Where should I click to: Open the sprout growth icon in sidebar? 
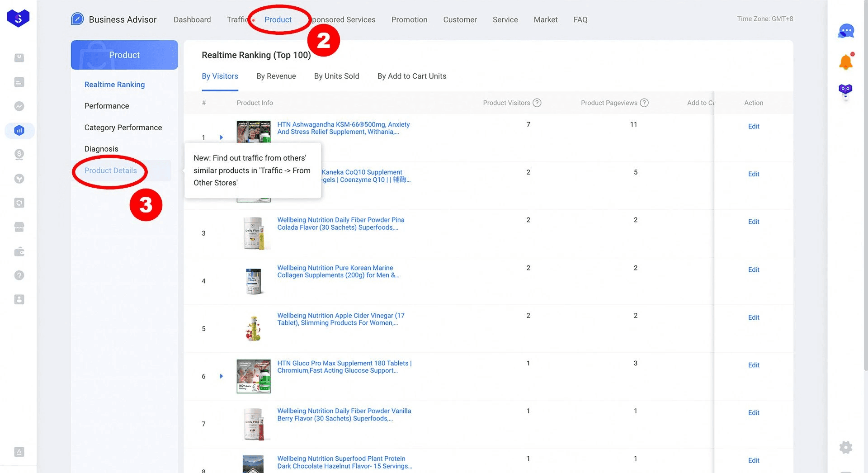19,179
